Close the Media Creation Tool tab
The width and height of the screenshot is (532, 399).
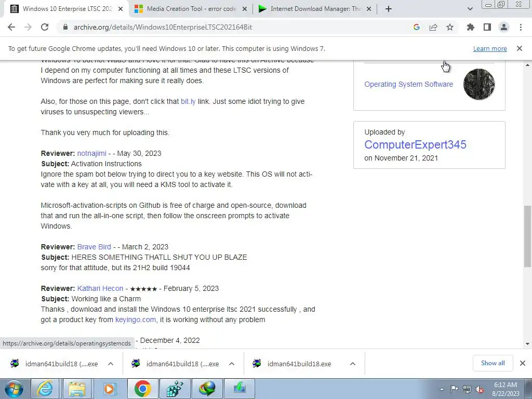(x=245, y=9)
